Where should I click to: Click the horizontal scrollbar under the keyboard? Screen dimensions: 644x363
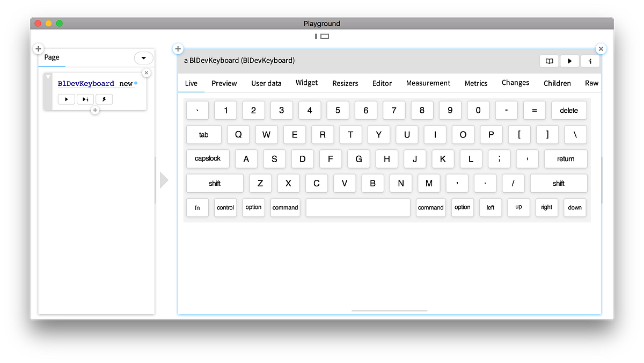point(389,310)
